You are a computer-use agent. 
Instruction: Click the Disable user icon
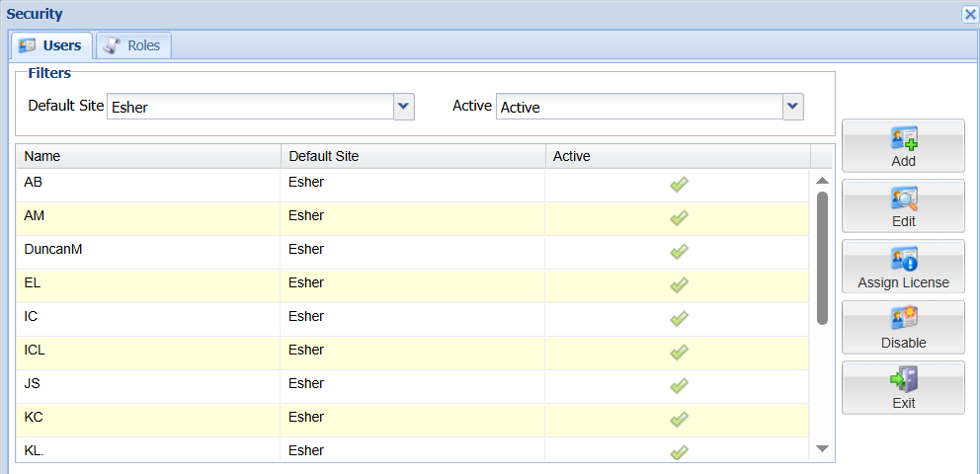pyautogui.click(x=904, y=320)
